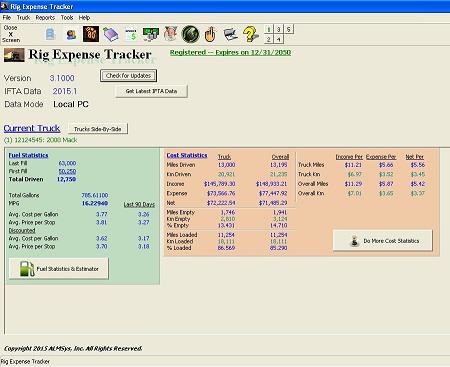Open the people contacts toolbar icon
This screenshot has height=367, width=450.
[x=71, y=34]
